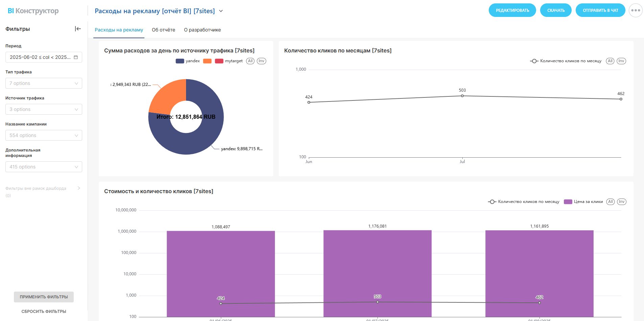
Task: Expand the report title dropdown chevron
Action: 221,11
